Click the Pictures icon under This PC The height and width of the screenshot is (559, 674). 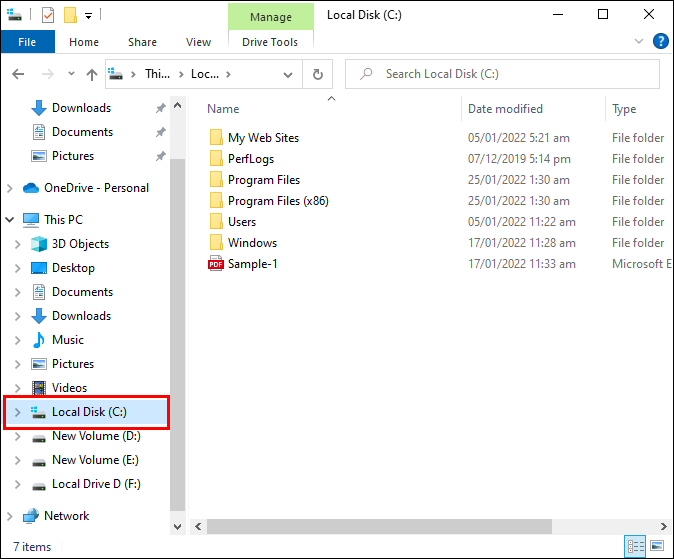pos(39,364)
